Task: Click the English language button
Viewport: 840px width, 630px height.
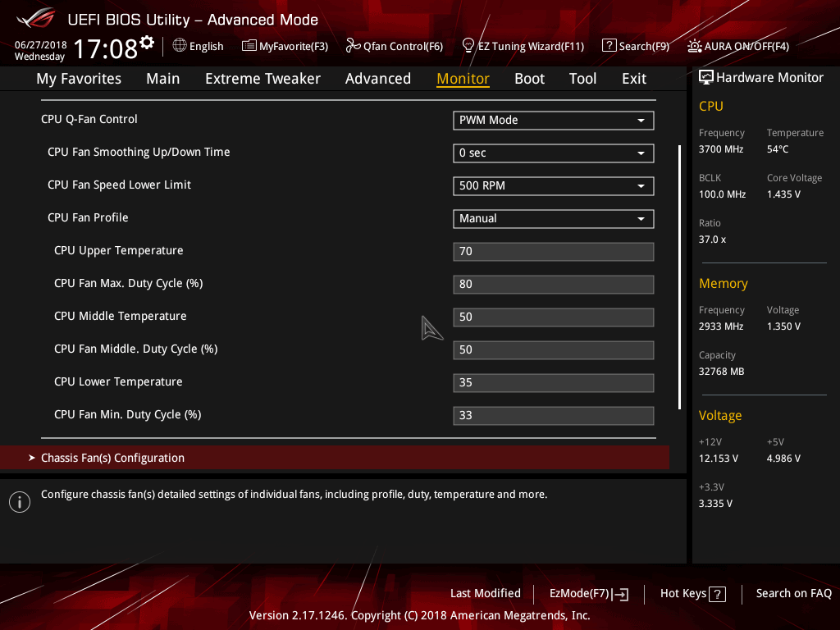Action: 198,46
